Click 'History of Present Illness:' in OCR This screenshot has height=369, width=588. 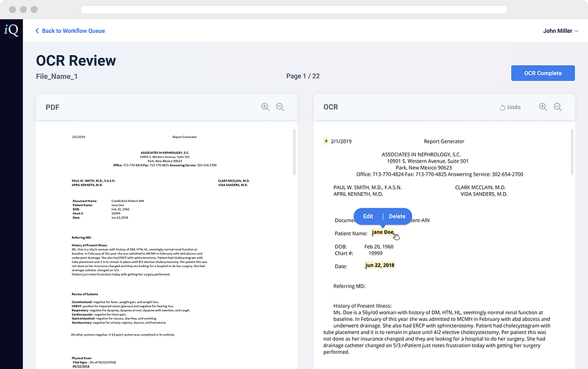click(362, 306)
